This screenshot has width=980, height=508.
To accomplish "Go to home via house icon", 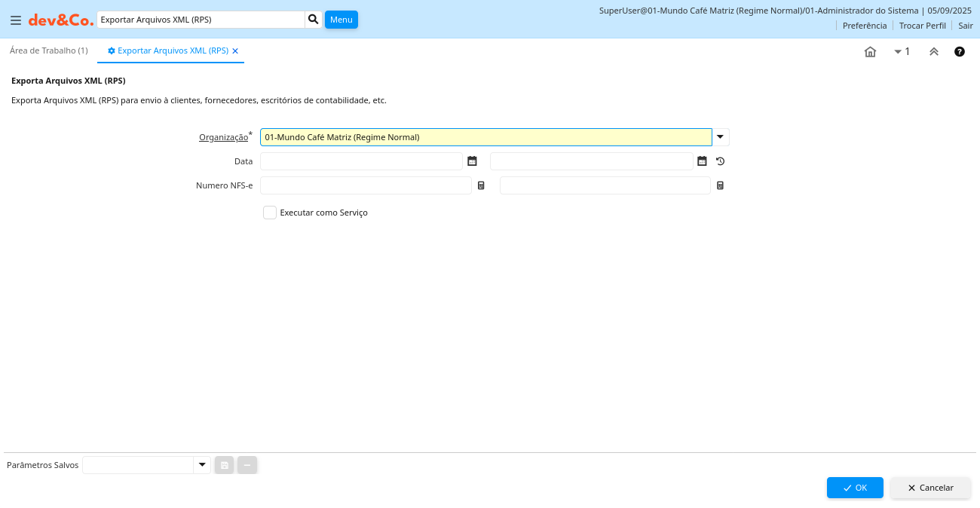I will (x=870, y=52).
